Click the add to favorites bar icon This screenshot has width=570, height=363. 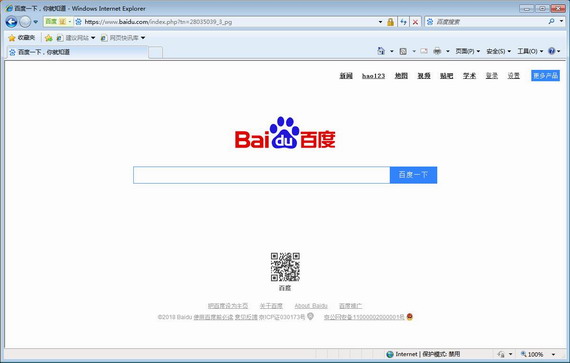48,38
